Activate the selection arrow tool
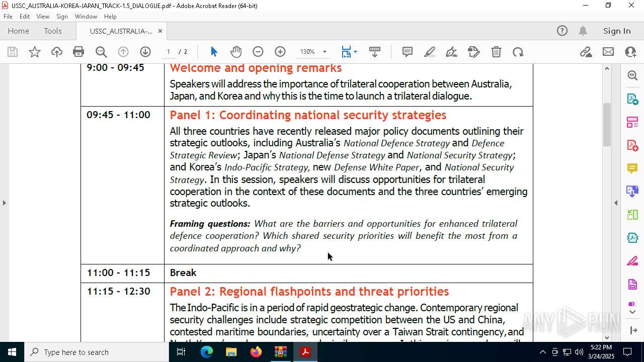This screenshot has width=644, height=362. click(x=214, y=52)
